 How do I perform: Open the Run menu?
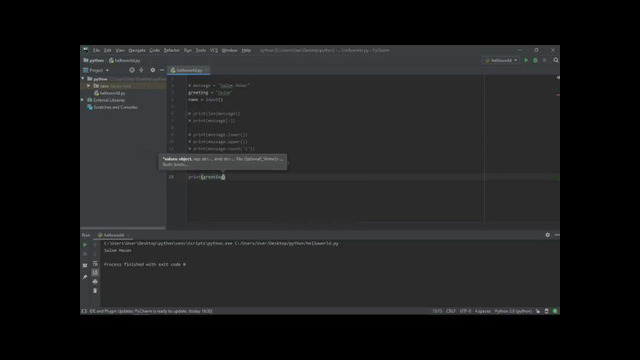188,50
